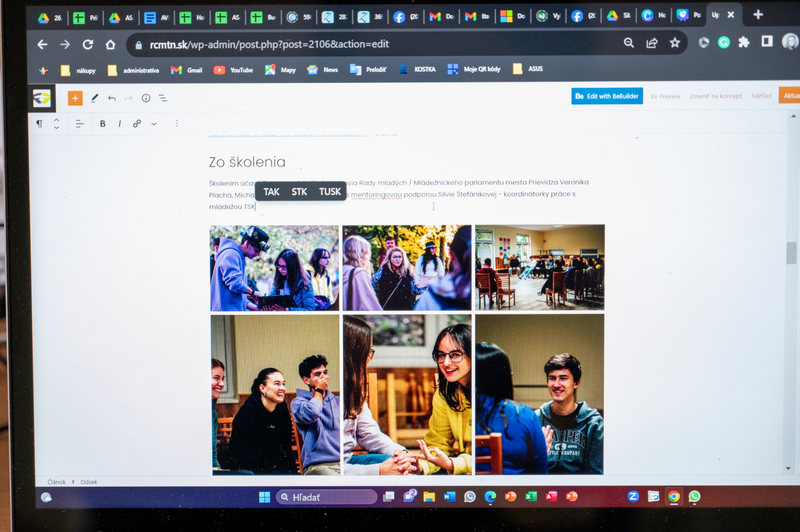This screenshot has width=800, height=532.
Task: Click the share page icon
Action: click(x=652, y=43)
